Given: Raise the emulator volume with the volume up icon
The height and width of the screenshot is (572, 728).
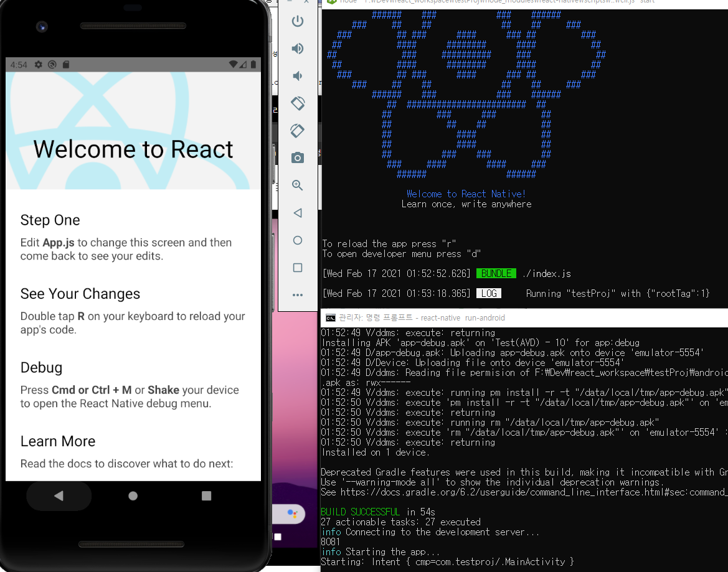Looking at the screenshot, I should click(x=298, y=49).
